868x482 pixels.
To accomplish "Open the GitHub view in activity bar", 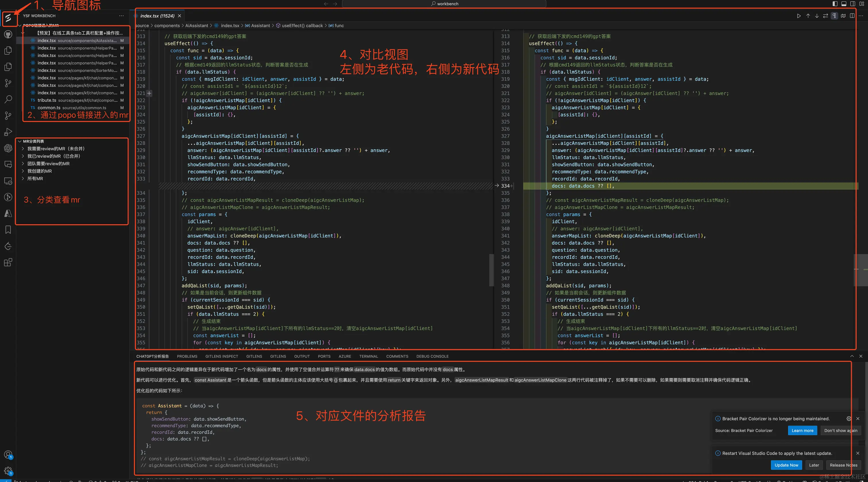I will pos(8,34).
